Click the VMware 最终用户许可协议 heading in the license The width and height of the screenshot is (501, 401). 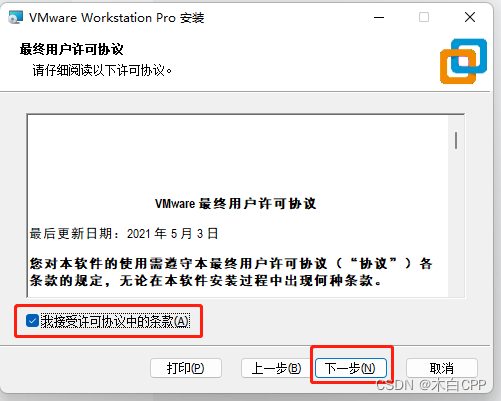(x=236, y=203)
